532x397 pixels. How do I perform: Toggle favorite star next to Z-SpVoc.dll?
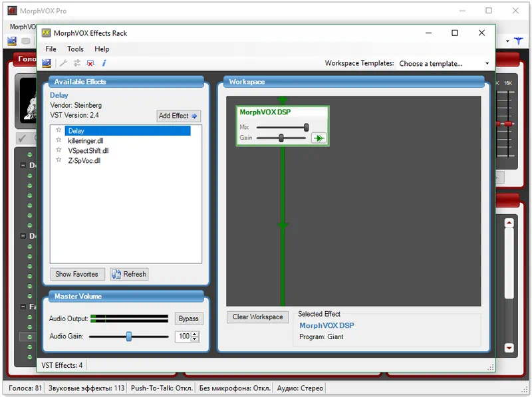coord(59,160)
